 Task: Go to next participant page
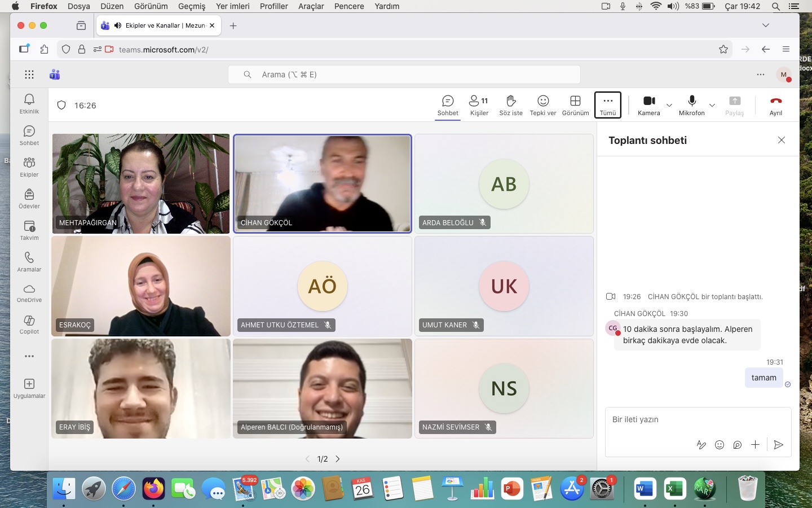click(x=338, y=459)
